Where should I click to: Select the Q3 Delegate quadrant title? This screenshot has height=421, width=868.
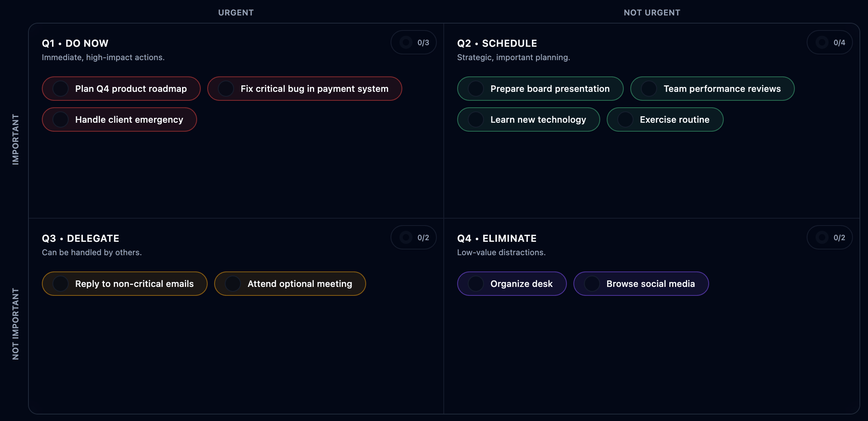click(x=80, y=239)
